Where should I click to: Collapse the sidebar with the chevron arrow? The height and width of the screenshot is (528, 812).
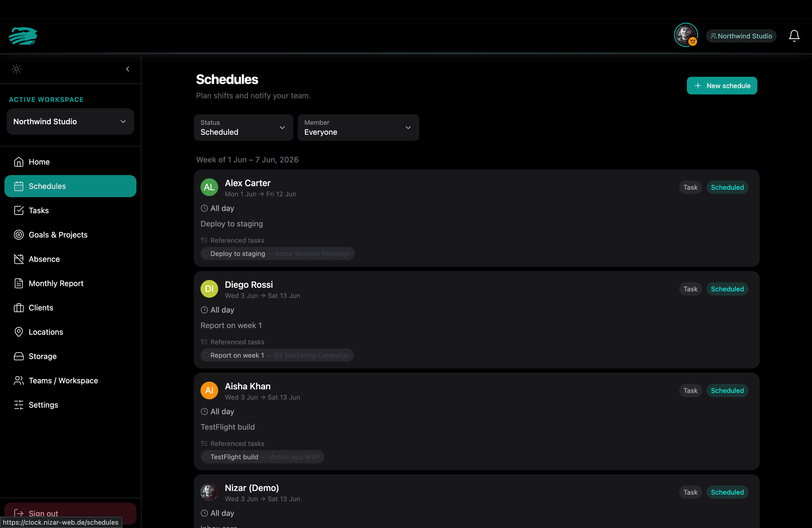(x=128, y=69)
